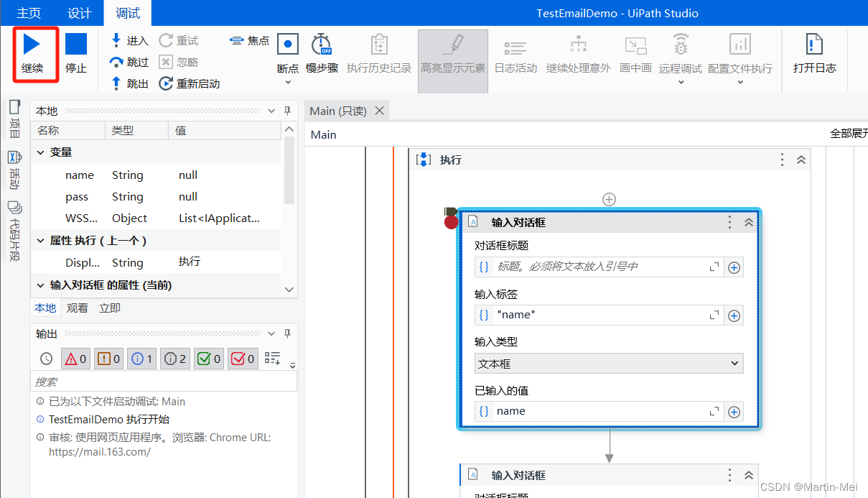Collapse 属性 执行 (上一个) group
The width and height of the screenshot is (868, 498).
39,241
